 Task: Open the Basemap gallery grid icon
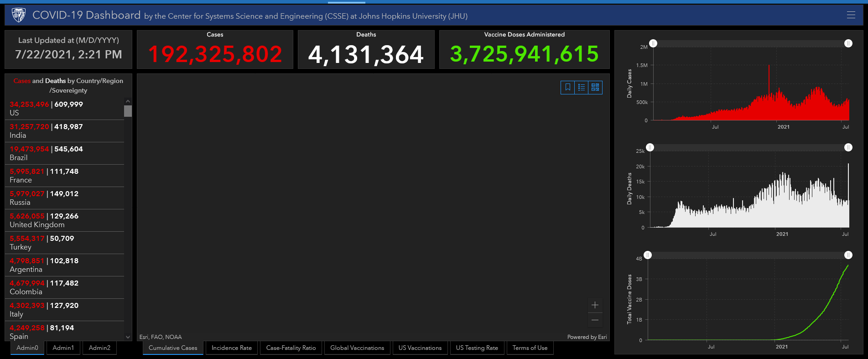pyautogui.click(x=595, y=87)
